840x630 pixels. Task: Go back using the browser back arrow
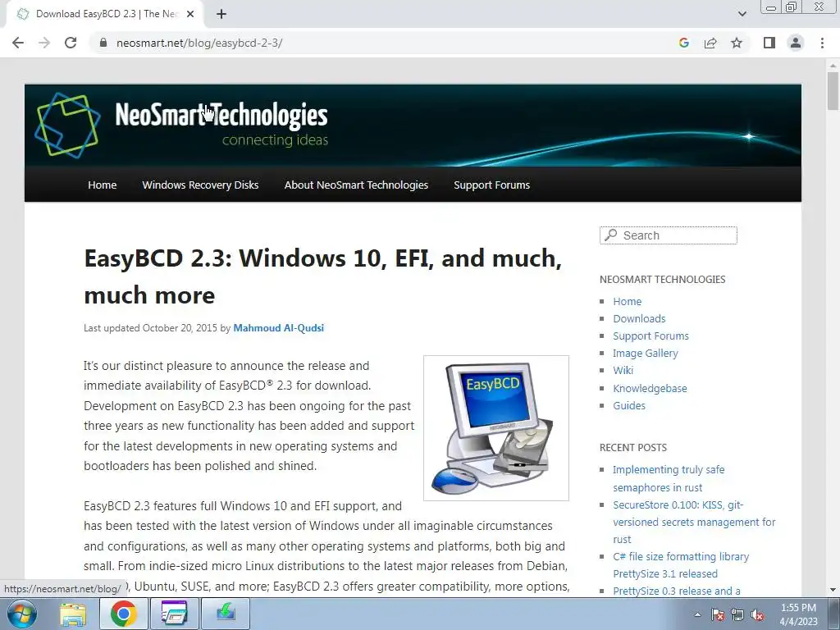18,43
